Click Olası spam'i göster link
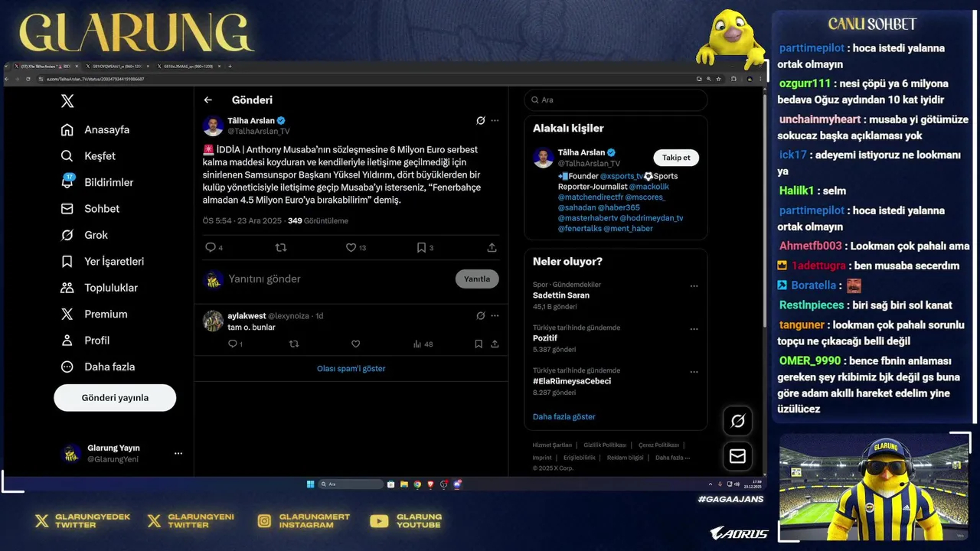Image resolution: width=980 pixels, height=551 pixels. click(x=351, y=368)
